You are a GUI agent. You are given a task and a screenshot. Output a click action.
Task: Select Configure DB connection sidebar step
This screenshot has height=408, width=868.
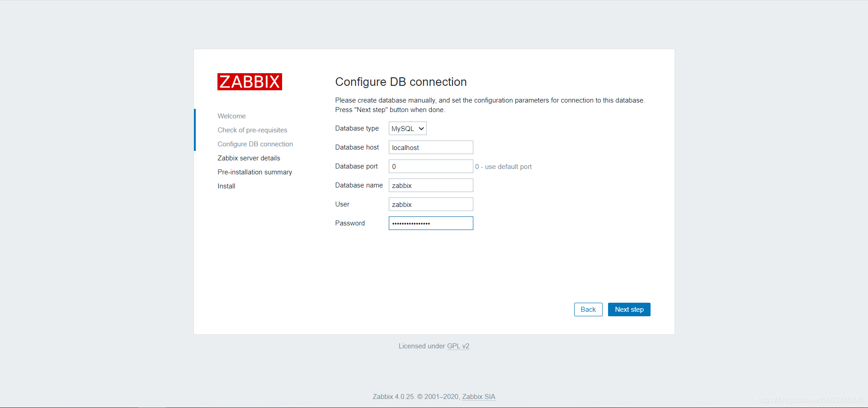tap(255, 144)
